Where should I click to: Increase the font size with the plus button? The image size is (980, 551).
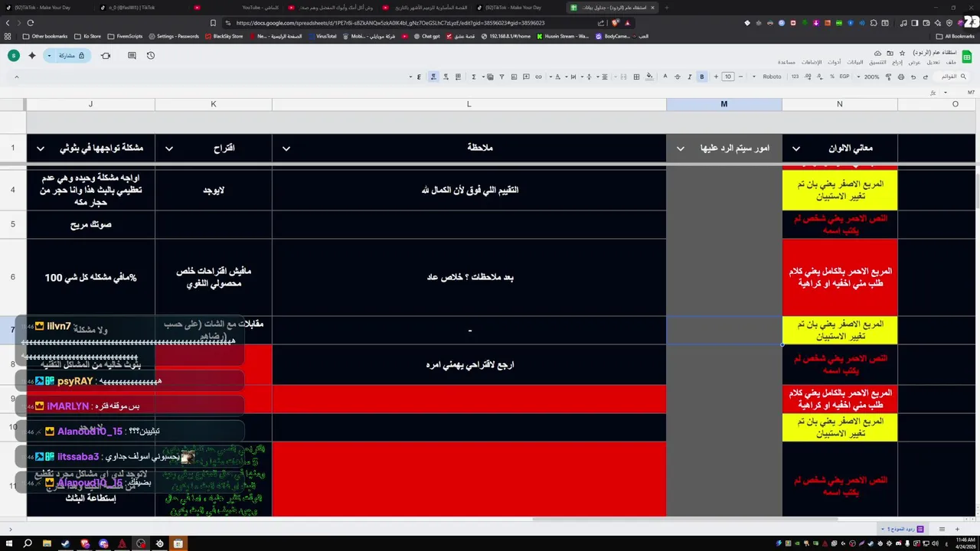tap(716, 77)
